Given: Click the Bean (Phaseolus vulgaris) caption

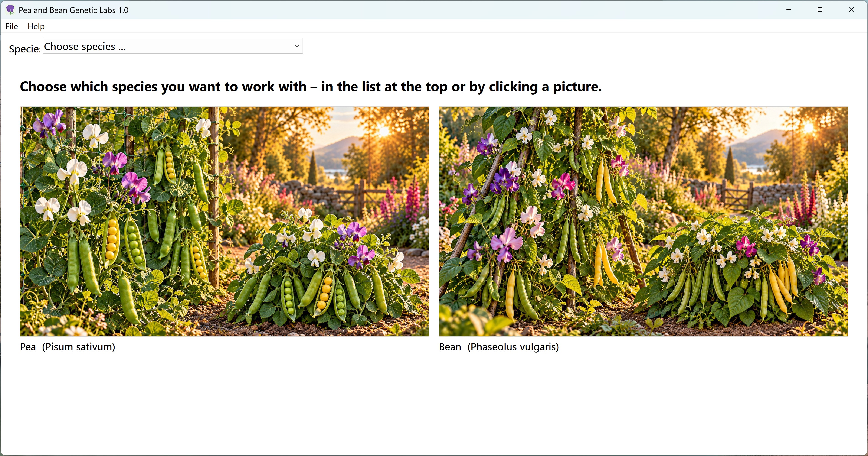Looking at the screenshot, I should coord(499,347).
